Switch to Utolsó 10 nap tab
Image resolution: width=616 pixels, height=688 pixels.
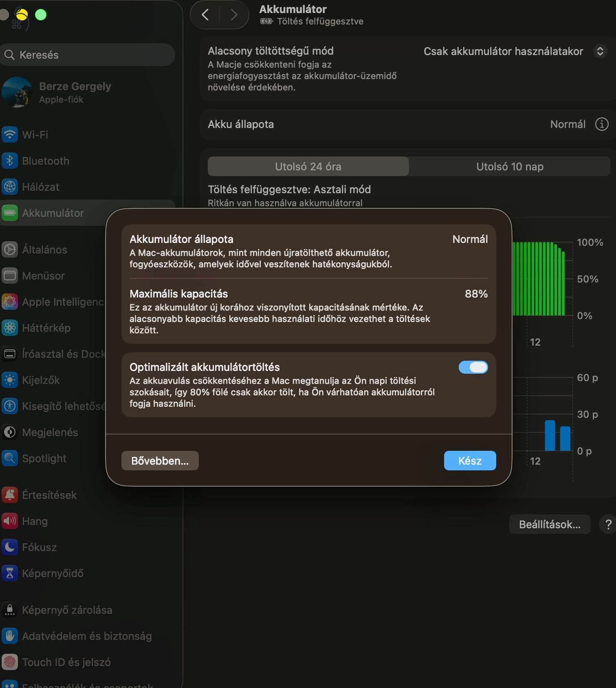pyautogui.click(x=510, y=166)
